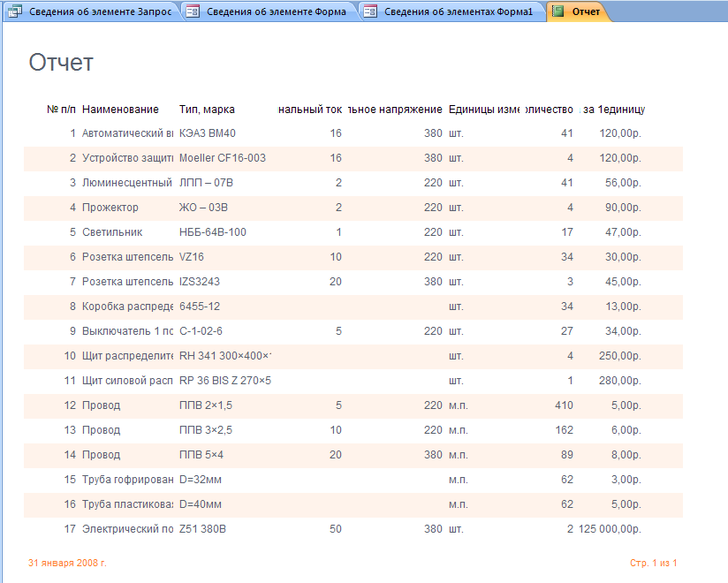This screenshot has width=728, height=583.
Task: Click the Автоматический name cell in row 1
Action: coord(128,133)
